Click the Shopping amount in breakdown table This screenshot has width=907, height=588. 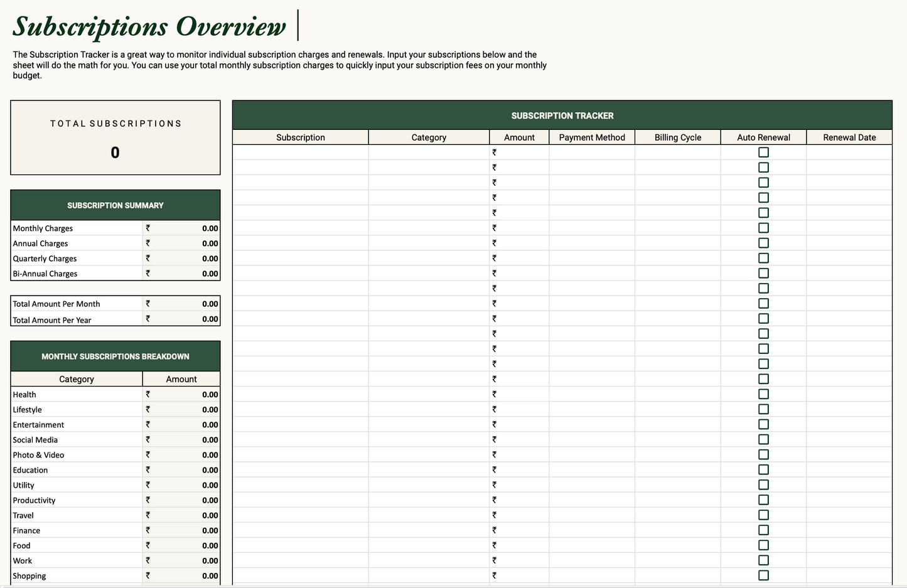210,576
